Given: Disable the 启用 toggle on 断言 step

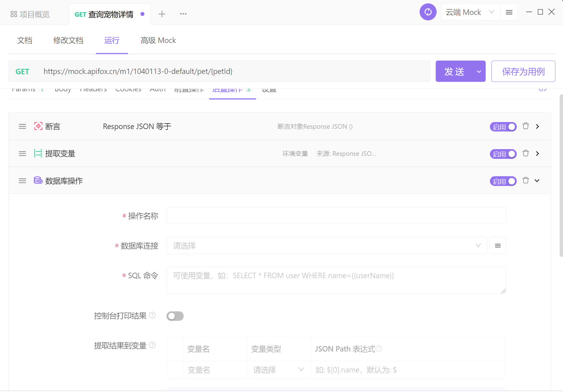Looking at the screenshot, I should 503,127.
